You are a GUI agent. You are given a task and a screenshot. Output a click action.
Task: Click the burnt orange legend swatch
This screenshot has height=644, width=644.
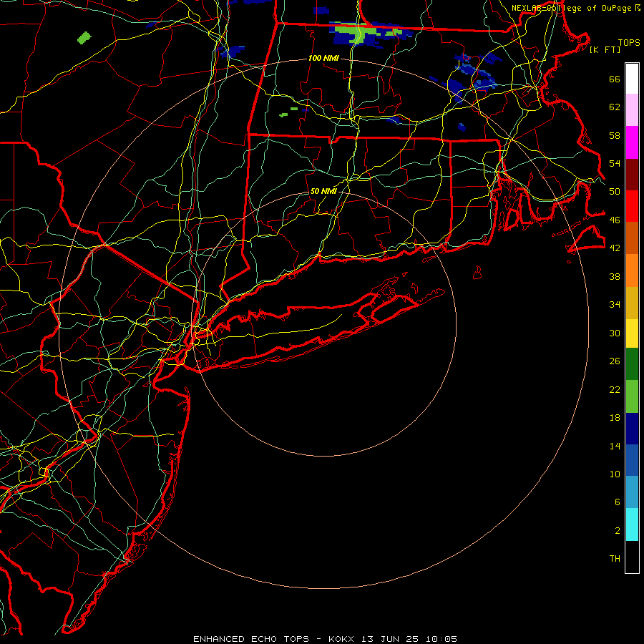click(x=632, y=238)
